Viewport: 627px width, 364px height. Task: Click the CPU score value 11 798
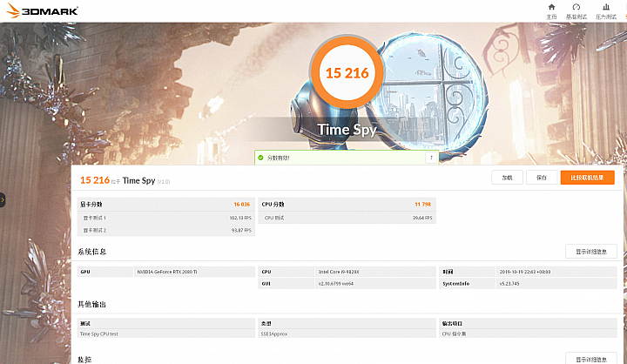tap(422, 205)
